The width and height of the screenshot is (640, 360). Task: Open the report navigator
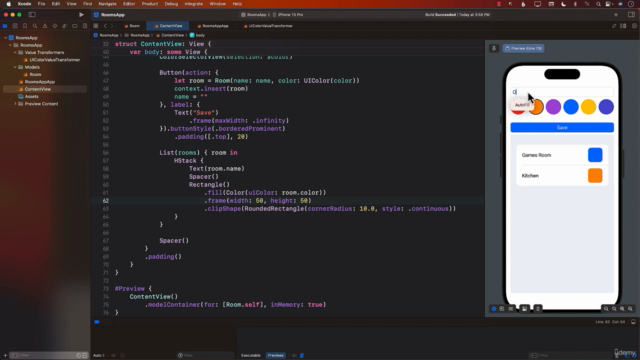click(84, 26)
